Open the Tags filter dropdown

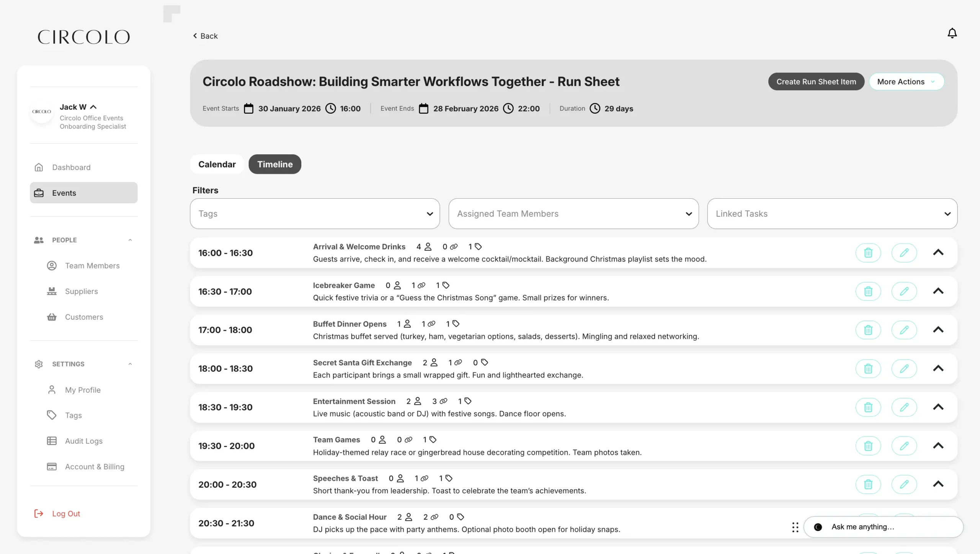[x=315, y=214]
